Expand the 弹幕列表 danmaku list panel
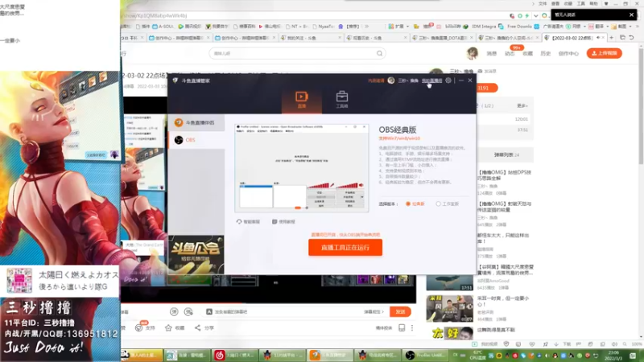This screenshot has height=362, width=644. (506, 155)
